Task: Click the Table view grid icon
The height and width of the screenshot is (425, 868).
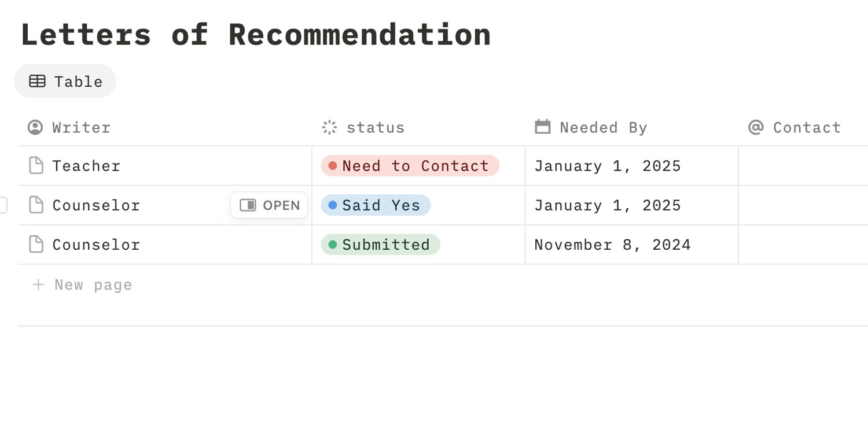Action: click(x=37, y=81)
